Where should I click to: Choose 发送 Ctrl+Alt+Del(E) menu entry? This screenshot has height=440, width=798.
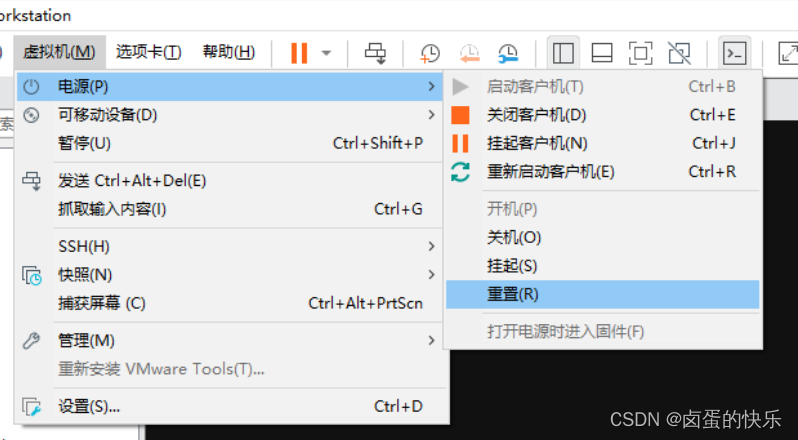[x=231, y=181]
